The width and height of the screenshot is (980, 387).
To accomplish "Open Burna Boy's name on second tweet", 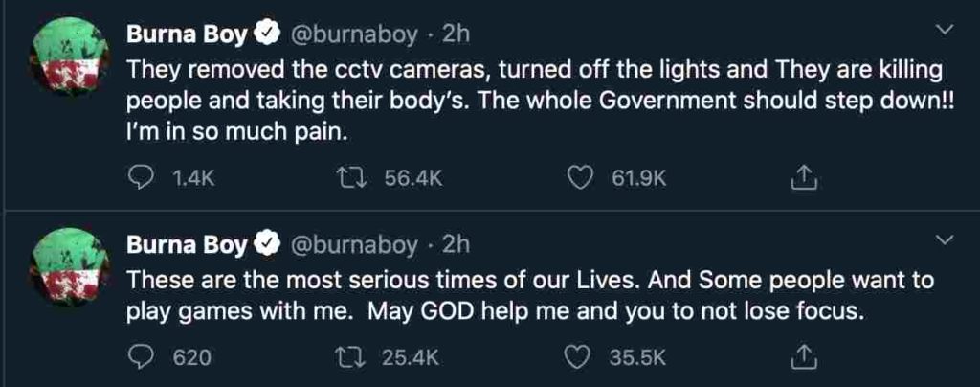I will 188,245.
